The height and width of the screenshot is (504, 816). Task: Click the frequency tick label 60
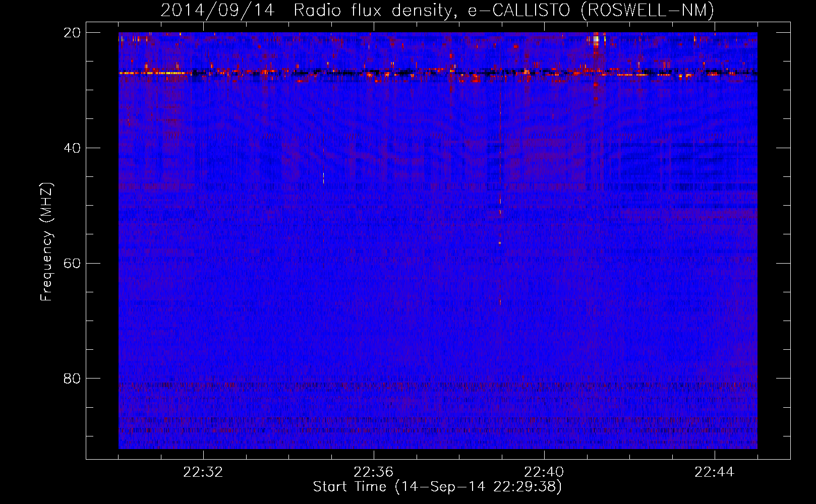[x=72, y=263]
